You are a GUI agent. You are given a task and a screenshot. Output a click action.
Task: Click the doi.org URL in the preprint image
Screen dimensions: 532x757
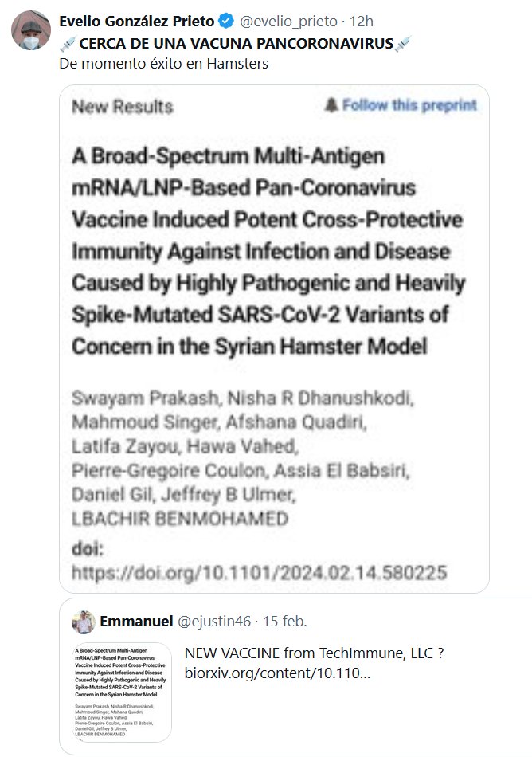click(259, 572)
